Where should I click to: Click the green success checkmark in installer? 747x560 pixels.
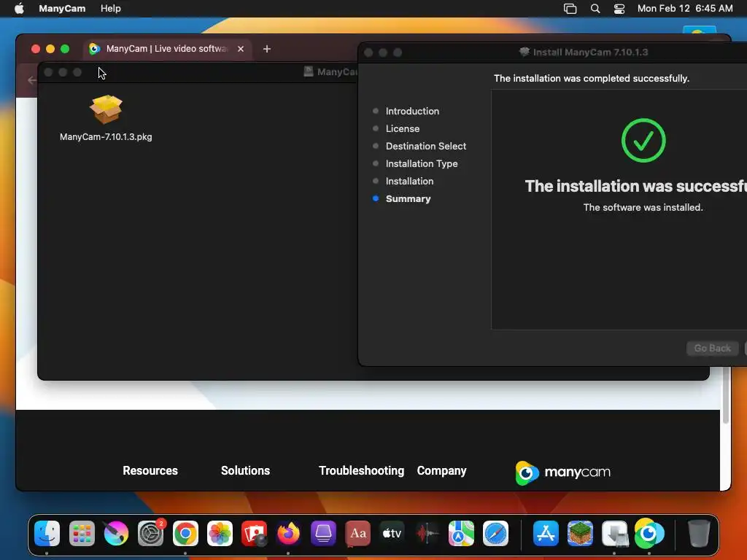[643, 141]
